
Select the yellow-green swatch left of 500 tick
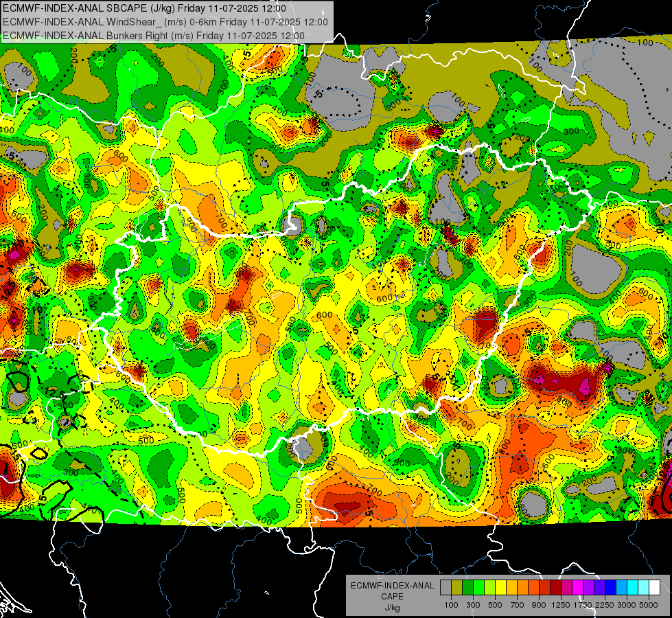click(x=490, y=588)
